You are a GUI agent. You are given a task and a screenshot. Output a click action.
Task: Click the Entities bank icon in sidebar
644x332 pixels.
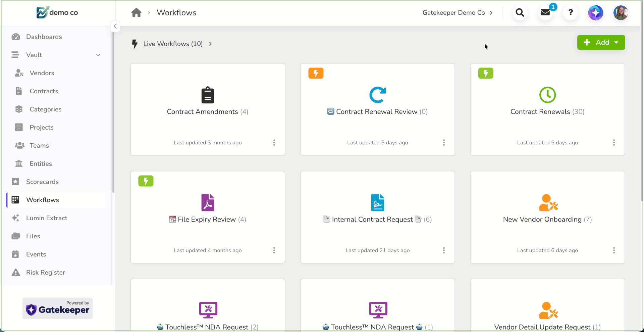[19, 164]
